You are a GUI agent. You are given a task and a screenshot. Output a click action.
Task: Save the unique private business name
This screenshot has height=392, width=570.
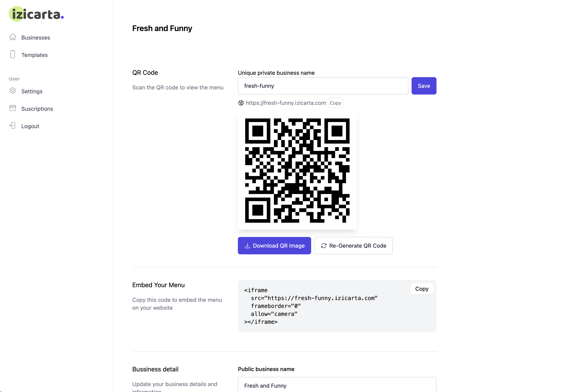[x=424, y=86]
